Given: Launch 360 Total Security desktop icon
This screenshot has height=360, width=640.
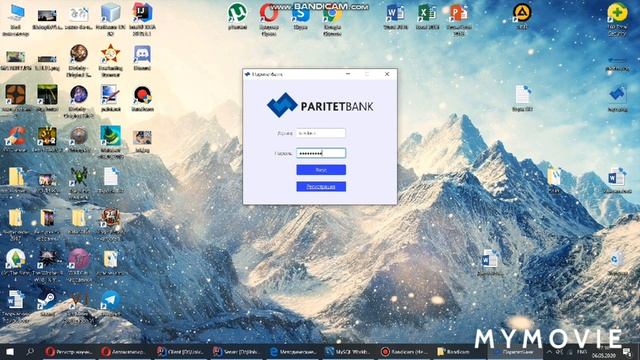Looking at the screenshot, I should 617,19.
